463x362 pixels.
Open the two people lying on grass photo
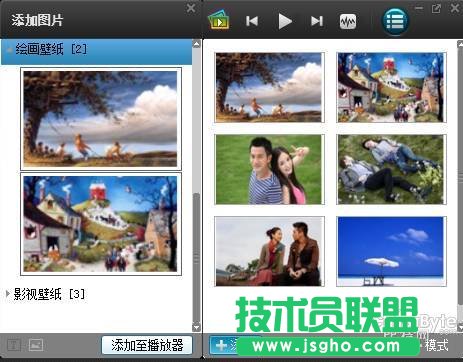click(391, 169)
